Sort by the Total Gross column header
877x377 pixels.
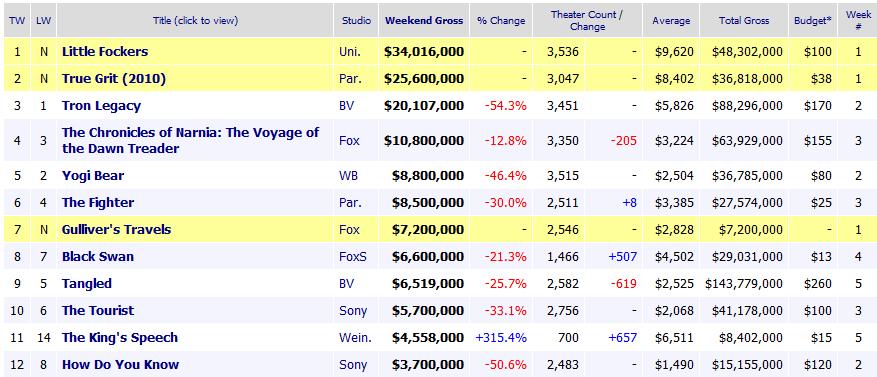coord(744,20)
